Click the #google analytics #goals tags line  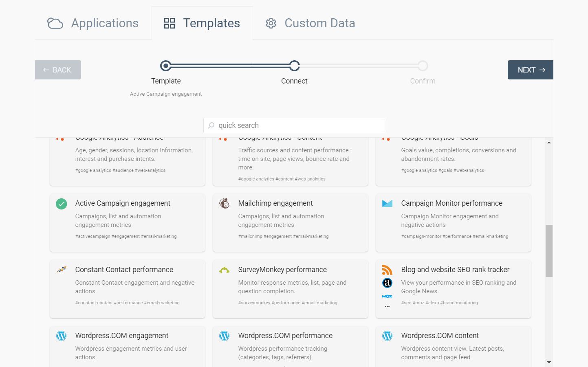point(443,170)
